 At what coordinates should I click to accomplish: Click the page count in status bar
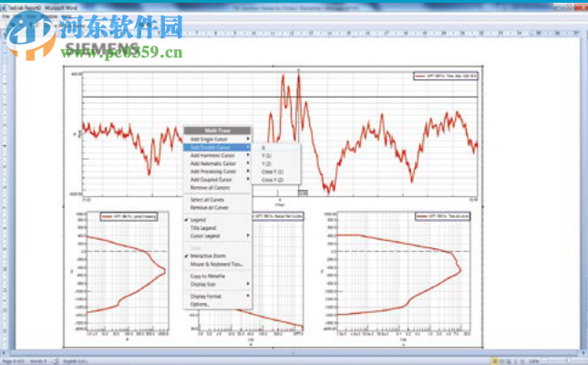pyautogui.click(x=14, y=361)
